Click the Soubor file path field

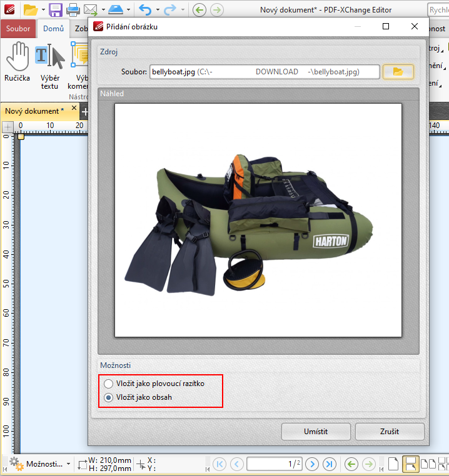point(264,72)
